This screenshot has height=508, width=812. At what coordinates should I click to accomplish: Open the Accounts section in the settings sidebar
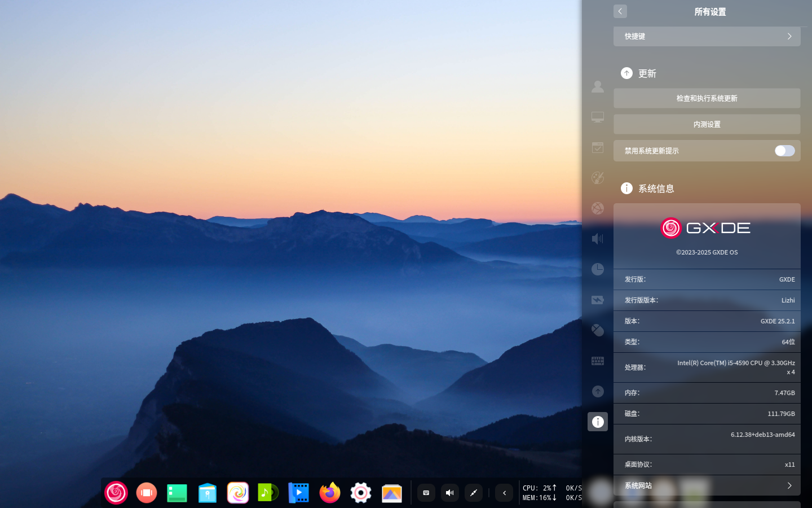click(x=598, y=86)
